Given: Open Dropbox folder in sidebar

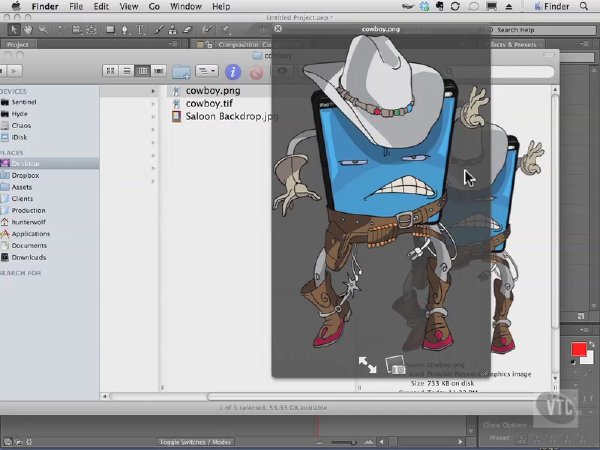Looking at the screenshot, I should click(25, 176).
